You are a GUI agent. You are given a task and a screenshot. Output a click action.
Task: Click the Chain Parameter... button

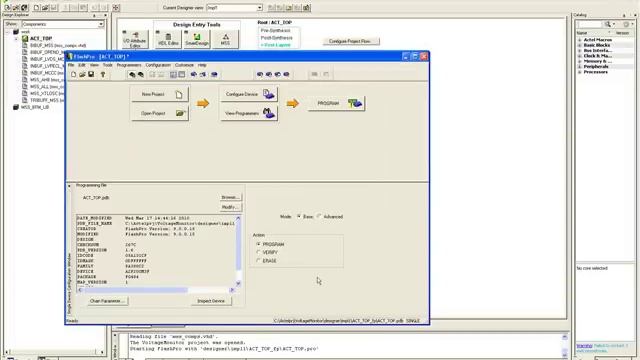point(107,301)
